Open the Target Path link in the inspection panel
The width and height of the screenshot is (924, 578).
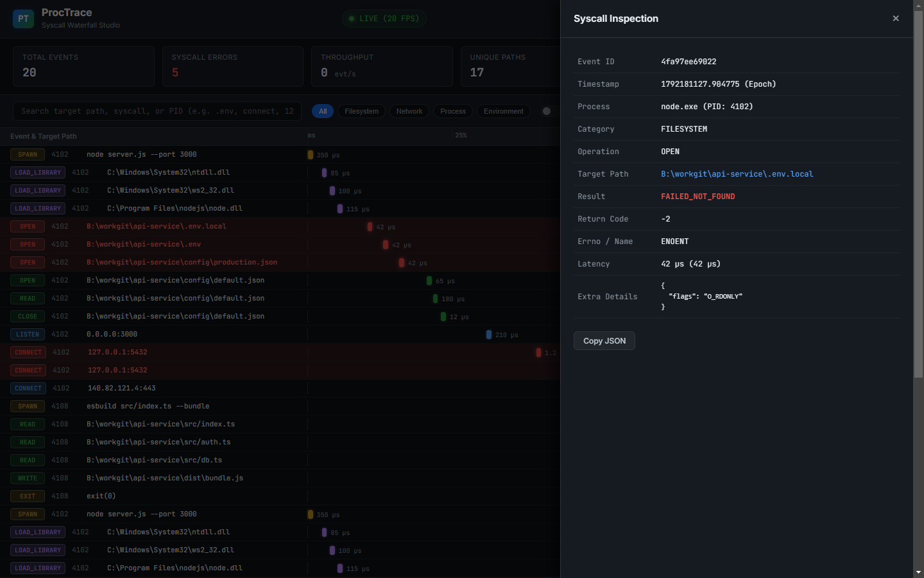coord(737,174)
